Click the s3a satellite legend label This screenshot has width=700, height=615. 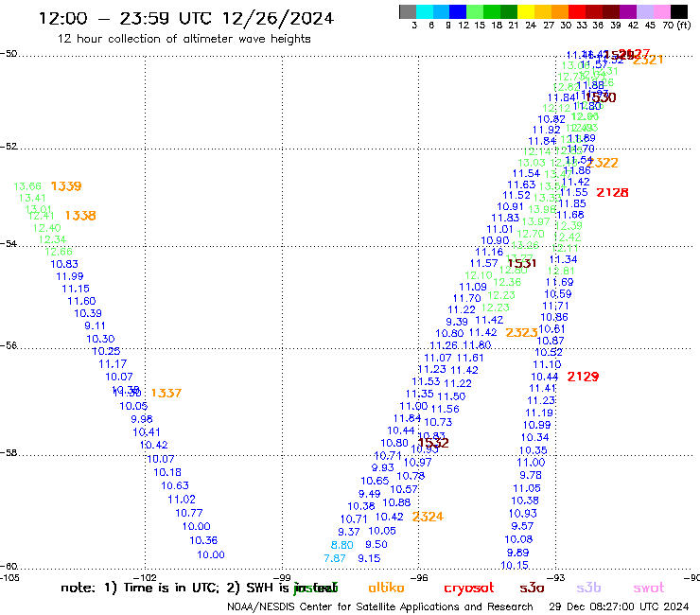click(533, 588)
